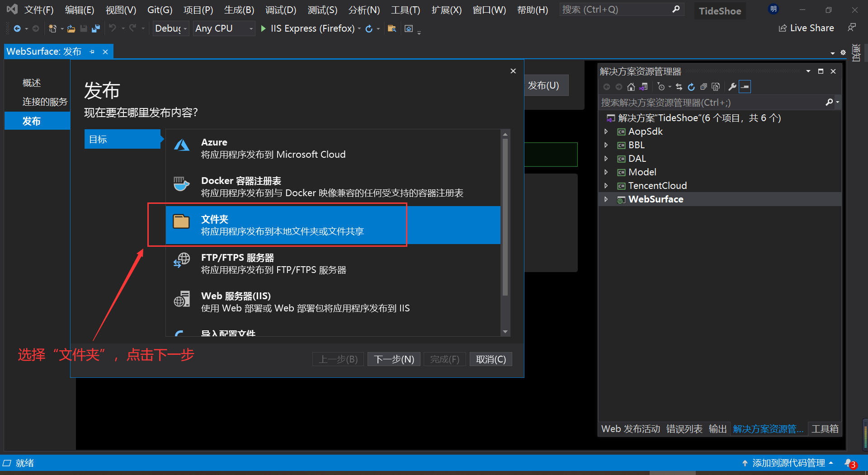Screen dimensions: 868x475
Task: Click the new project icon in toolbar
Action: [52, 28]
